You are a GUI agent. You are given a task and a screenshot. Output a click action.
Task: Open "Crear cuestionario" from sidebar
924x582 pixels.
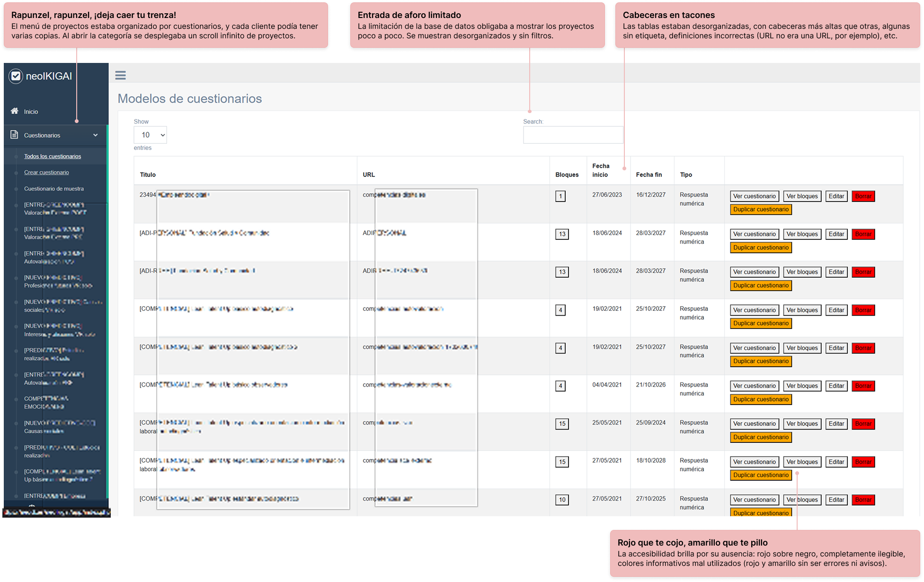[46, 172]
